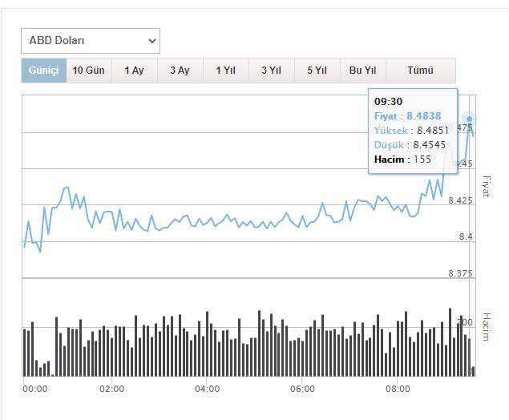This screenshot has width=509, height=420.
Task: Click the 04:00 label on time axis
Action: tap(207, 390)
